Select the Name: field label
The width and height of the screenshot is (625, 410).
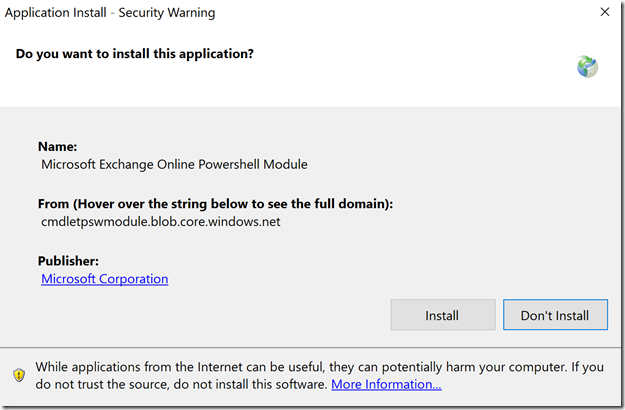57,145
